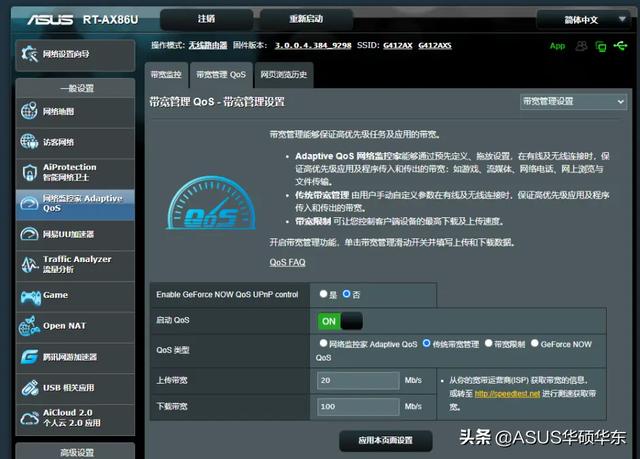Click the 访客网络 globe icon

click(29, 142)
